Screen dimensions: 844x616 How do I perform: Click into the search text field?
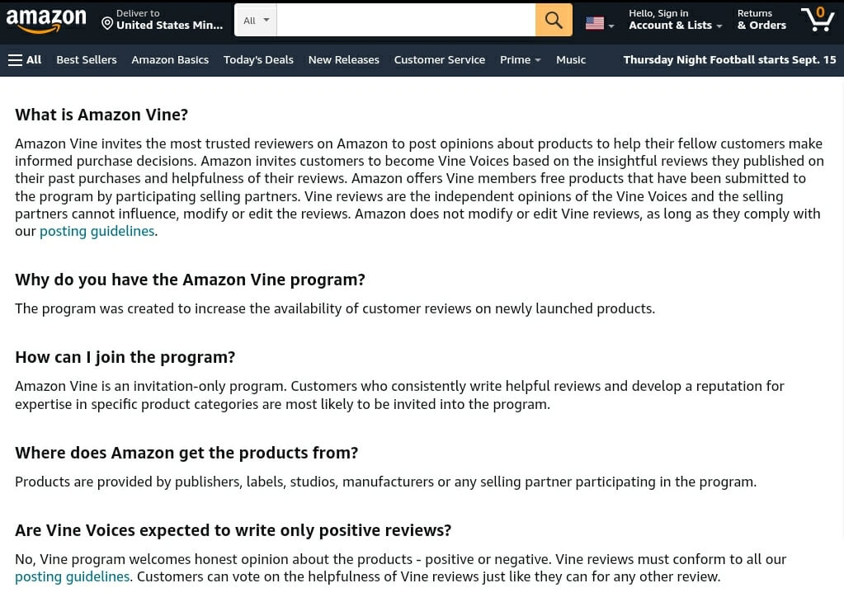coord(406,21)
